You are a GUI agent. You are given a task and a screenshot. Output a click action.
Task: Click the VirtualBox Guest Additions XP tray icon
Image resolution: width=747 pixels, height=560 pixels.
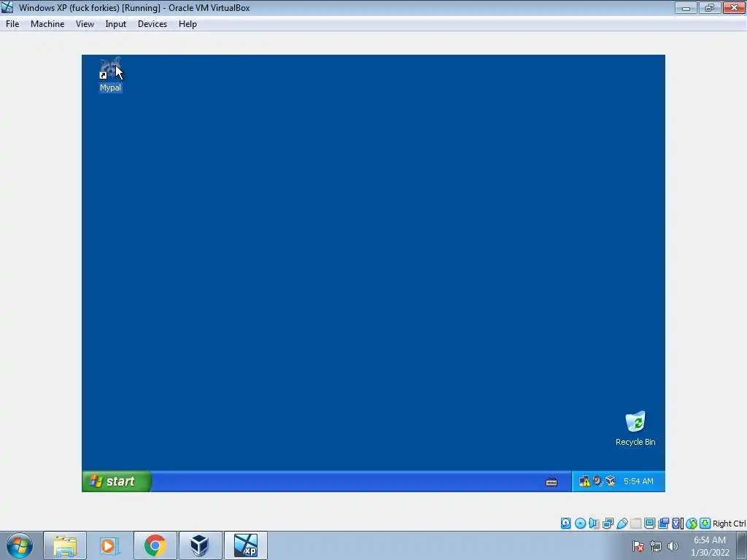point(611,481)
